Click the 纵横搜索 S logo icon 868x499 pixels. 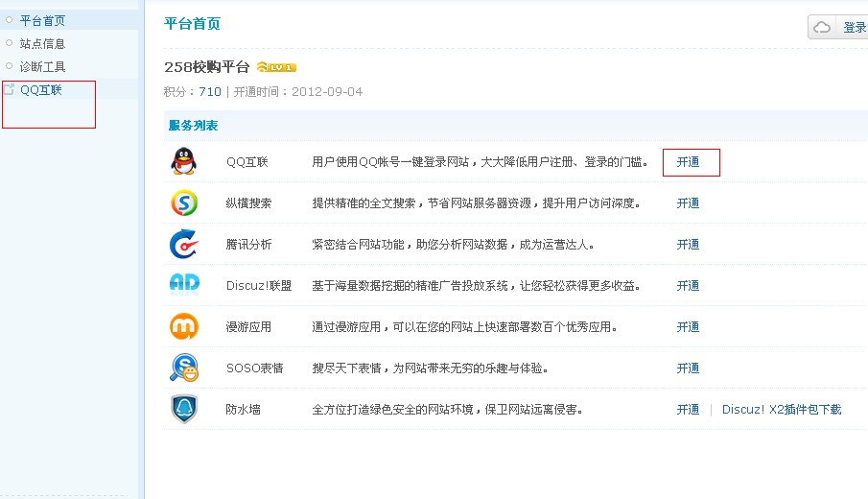coord(184,202)
